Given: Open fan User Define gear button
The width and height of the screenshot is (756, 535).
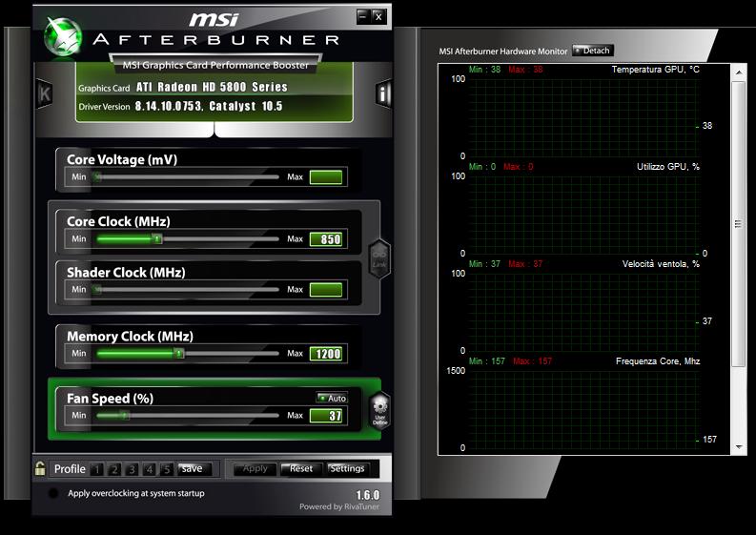Looking at the screenshot, I should pos(380,411).
